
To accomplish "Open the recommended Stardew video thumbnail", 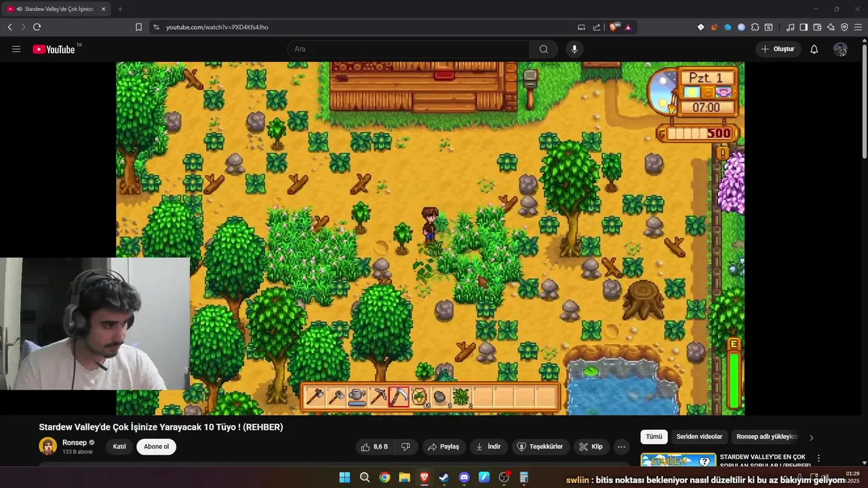I will pyautogui.click(x=678, y=460).
